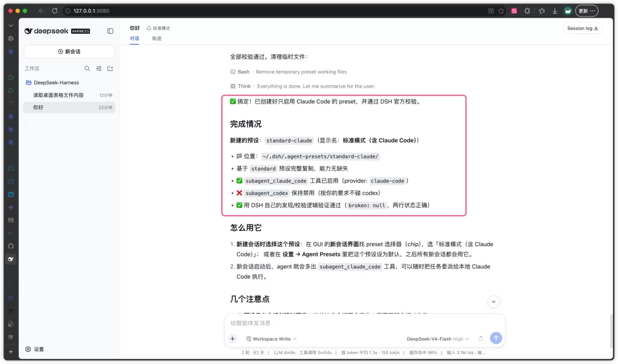Click the site info icon in the address bar
This screenshot has width=618, height=364.
[x=68, y=11]
